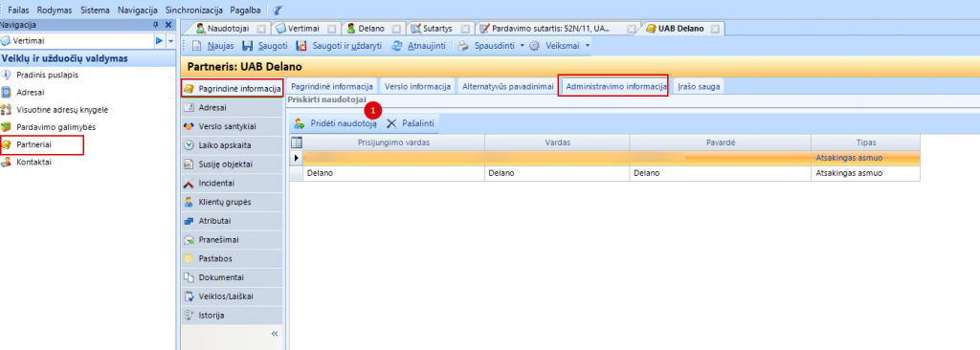Click the Spausdinti printer icon
Image resolution: width=980 pixels, height=350 pixels.
tap(463, 46)
